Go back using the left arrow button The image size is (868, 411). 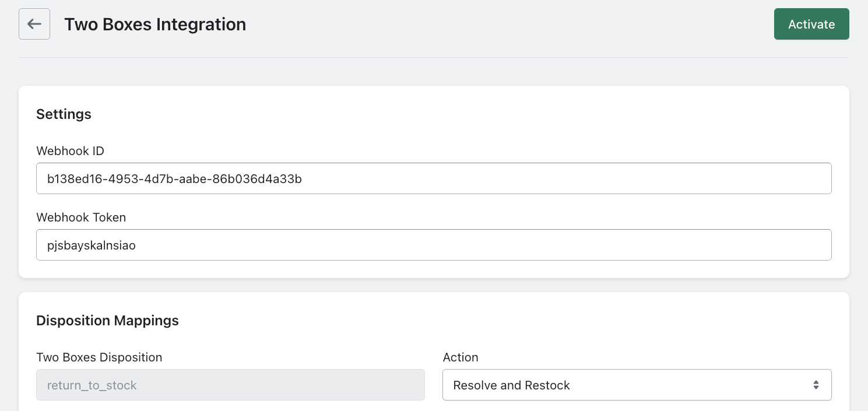click(x=34, y=24)
